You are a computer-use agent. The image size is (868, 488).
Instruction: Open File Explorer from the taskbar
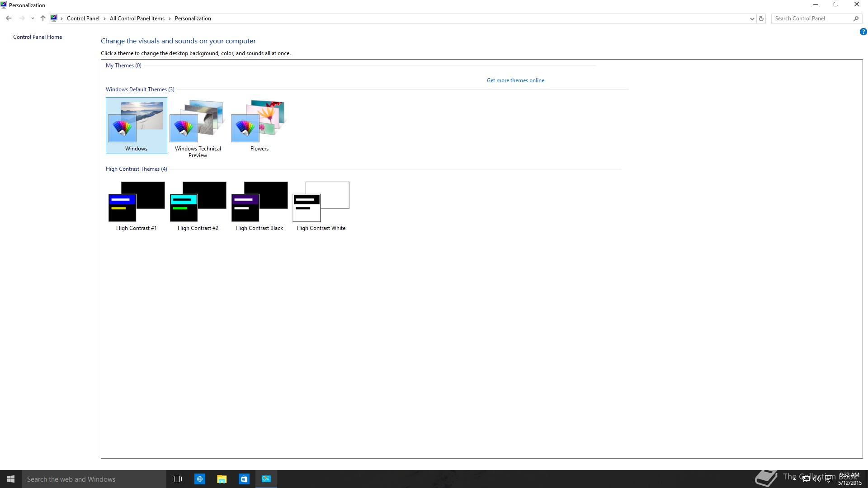point(222,479)
